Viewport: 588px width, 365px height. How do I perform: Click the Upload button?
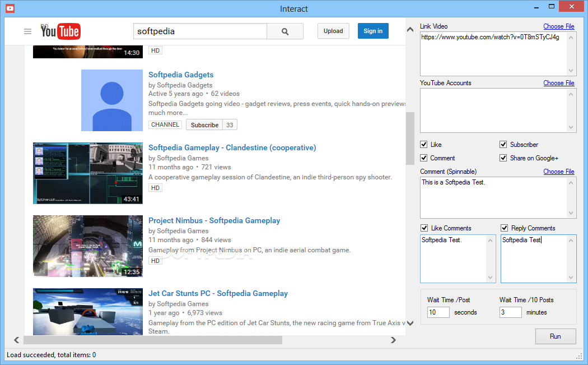(333, 31)
